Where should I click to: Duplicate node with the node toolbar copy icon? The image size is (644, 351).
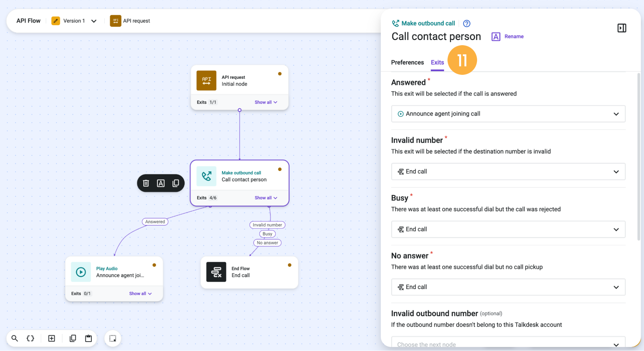[x=176, y=183]
